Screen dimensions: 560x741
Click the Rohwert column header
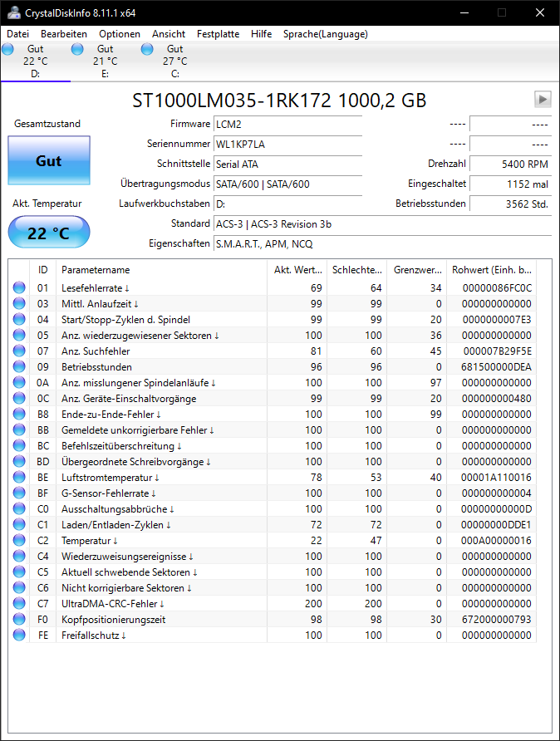492,270
